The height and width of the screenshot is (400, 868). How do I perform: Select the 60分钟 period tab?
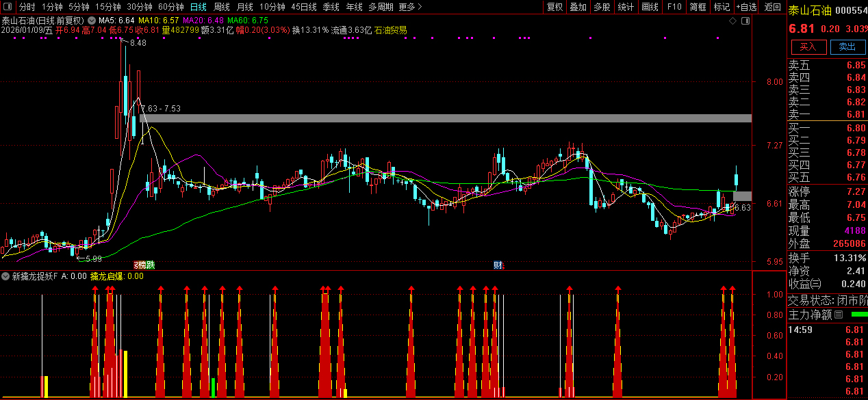tap(170, 7)
